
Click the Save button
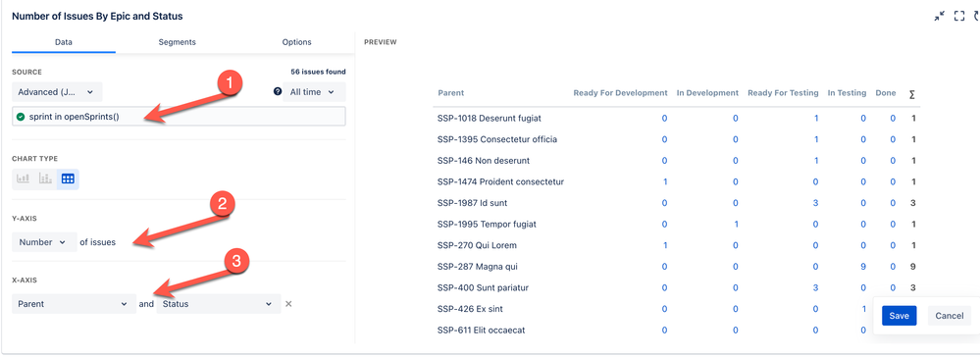(x=899, y=316)
